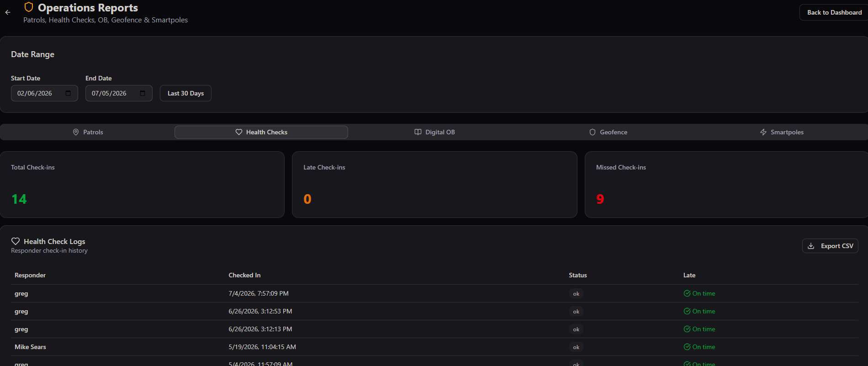Click the heart icon on Health Checks tab

239,132
